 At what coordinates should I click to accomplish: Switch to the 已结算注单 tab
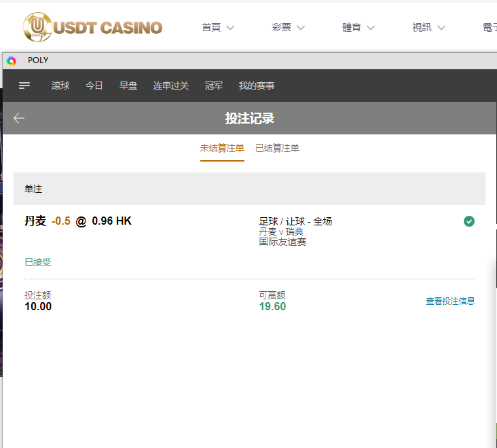(x=277, y=148)
